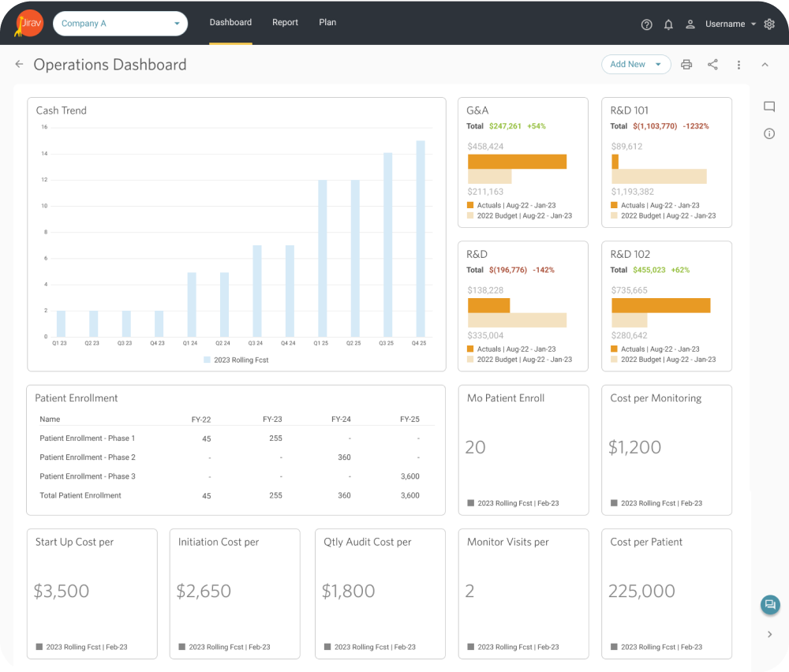Expand the Company A dropdown

click(x=120, y=24)
